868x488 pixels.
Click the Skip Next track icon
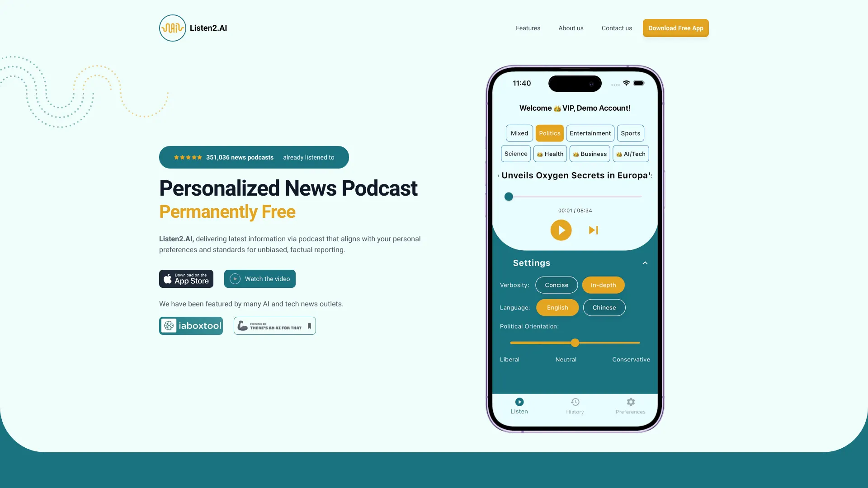[593, 230]
